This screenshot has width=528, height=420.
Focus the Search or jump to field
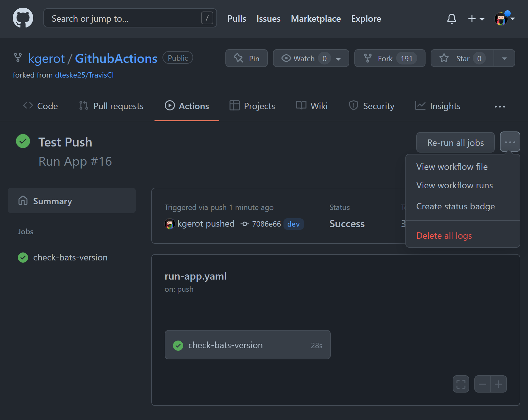pos(130,18)
